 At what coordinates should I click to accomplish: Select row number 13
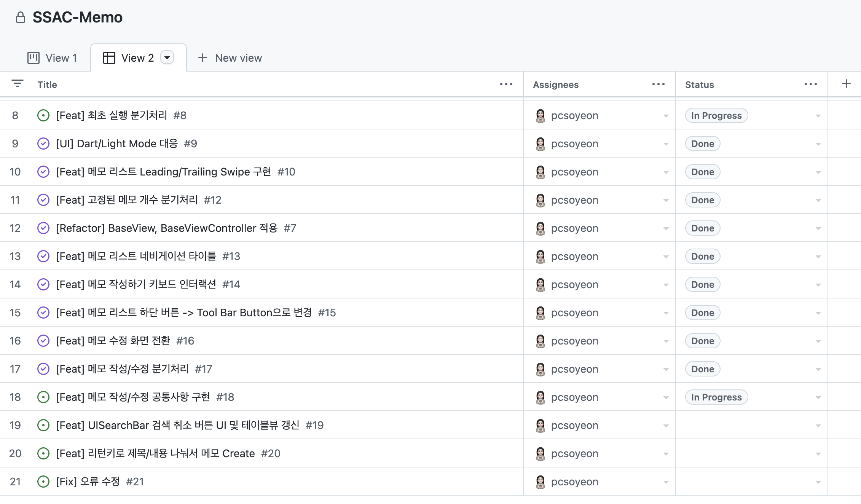pos(15,256)
